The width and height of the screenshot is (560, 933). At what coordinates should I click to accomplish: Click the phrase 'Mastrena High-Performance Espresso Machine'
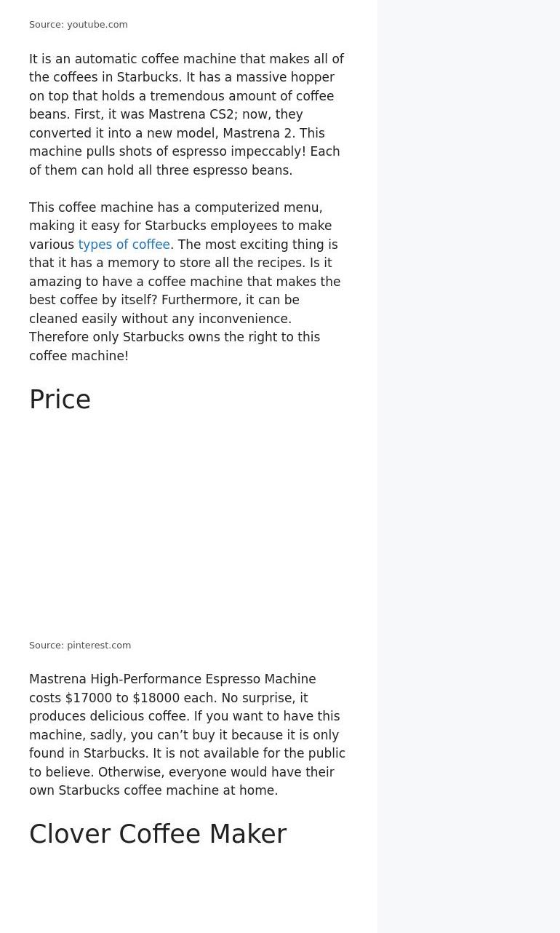click(172, 679)
